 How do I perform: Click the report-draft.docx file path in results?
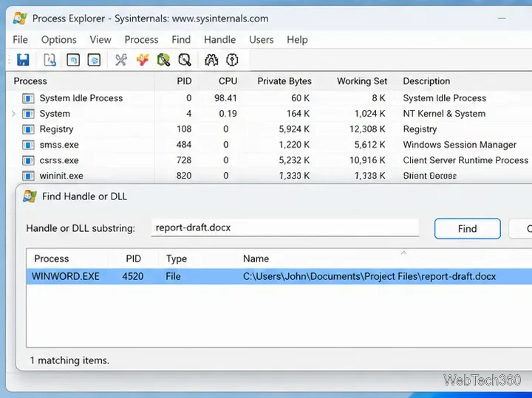click(x=369, y=276)
